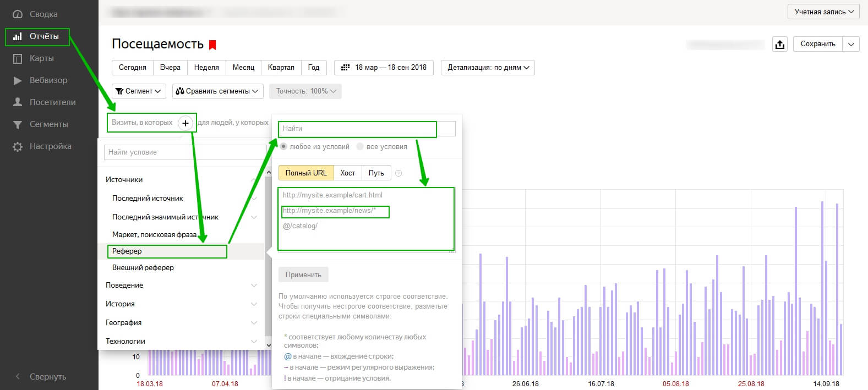Click the Отчёты bar chart icon
This screenshot has height=390, width=868.
point(18,36)
